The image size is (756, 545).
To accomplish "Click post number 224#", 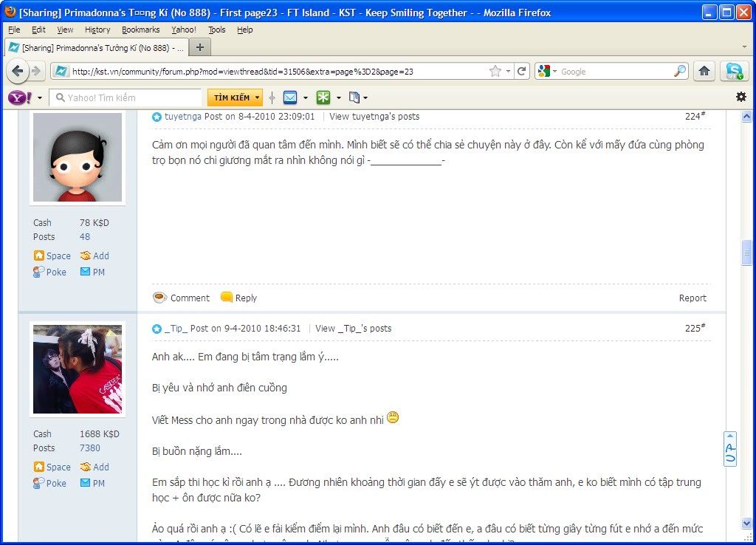I will coord(695,116).
